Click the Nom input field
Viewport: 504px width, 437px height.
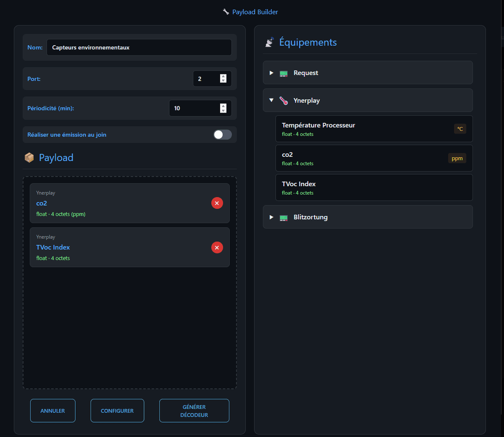coord(139,47)
